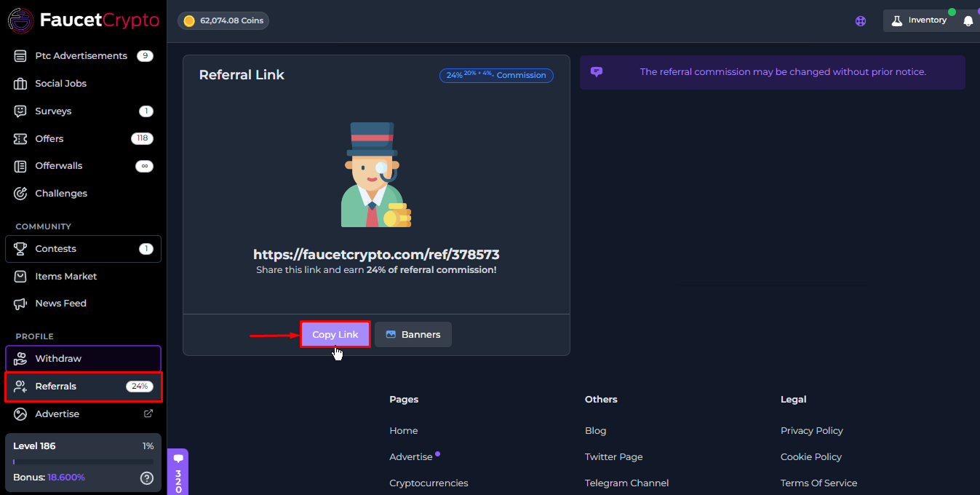Click the speech bubble icon in notice
Image resolution: width=980 pixels, height=495 pixels.
597,72
